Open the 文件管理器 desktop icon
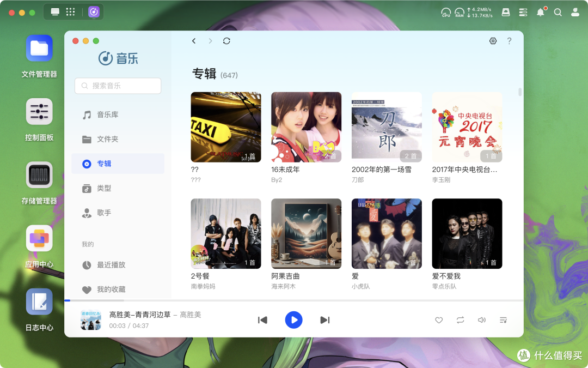Screen dimensions: 588x368 [39, 48]
